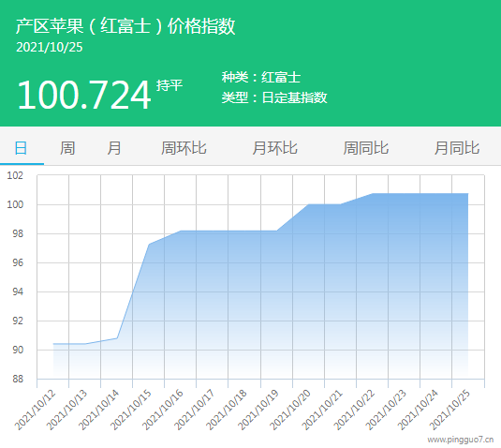Click the 类型：日定基指数 label
This screenshot has width=501, height=448.
point(274,97)
